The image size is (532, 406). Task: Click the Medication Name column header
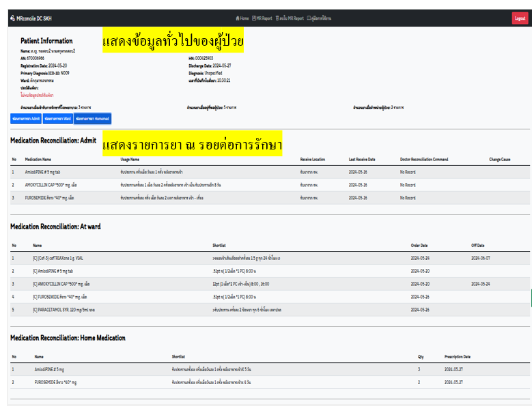38,160
